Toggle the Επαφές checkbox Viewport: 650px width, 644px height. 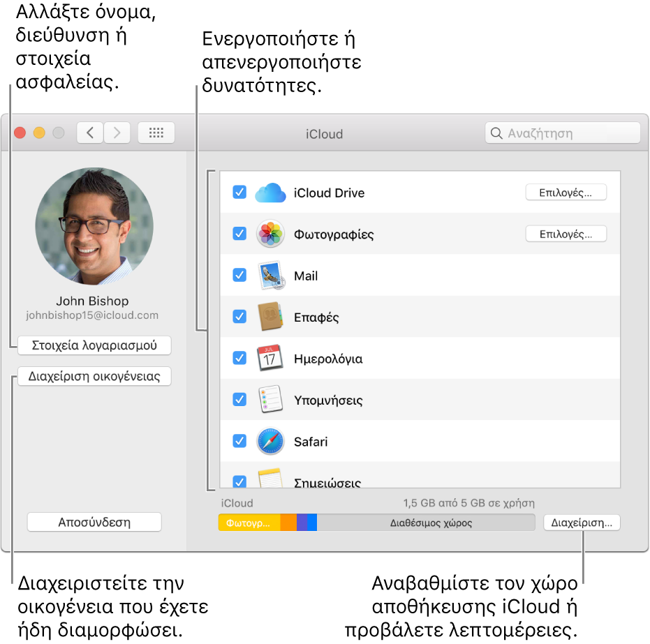click(239, 316)
